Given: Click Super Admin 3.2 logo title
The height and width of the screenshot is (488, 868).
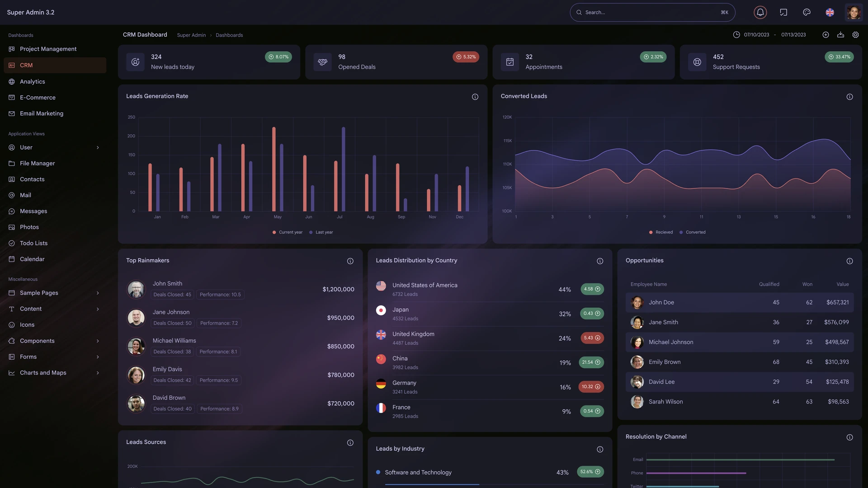Looking at the screenshot, I should 31,12.
